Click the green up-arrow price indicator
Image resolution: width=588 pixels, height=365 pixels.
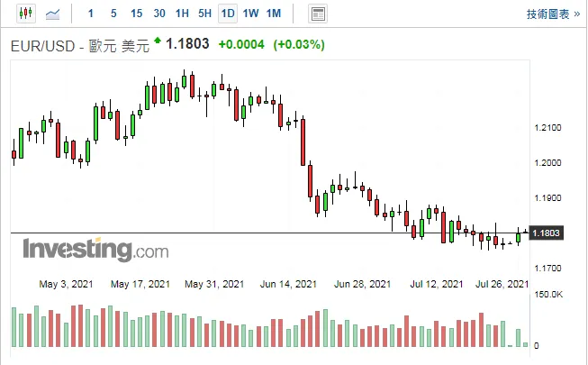coord(158,41)
